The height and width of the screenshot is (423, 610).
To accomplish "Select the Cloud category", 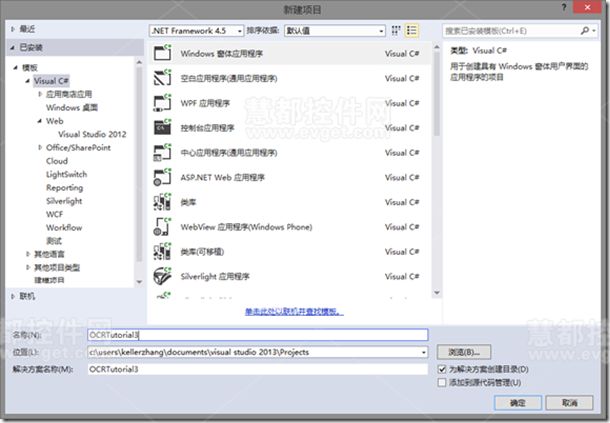I will (57, 161).
